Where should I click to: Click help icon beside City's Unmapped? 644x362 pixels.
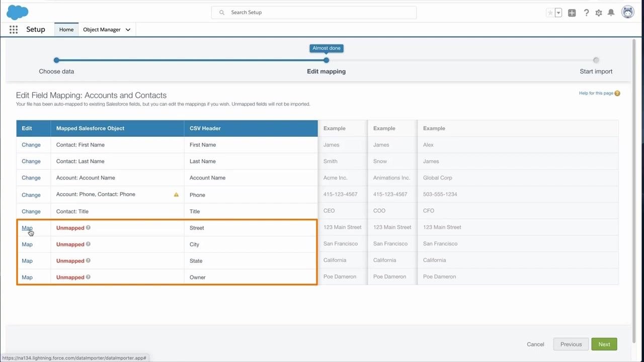(x=88, y=244)
